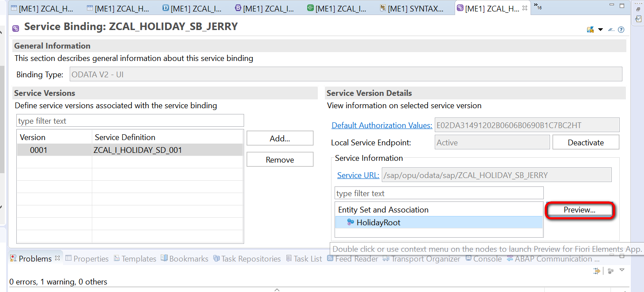This screenshot has width=644, height=292.
Task: Switch to the SYNTAX editor tab
Action: tap(411, 8)
